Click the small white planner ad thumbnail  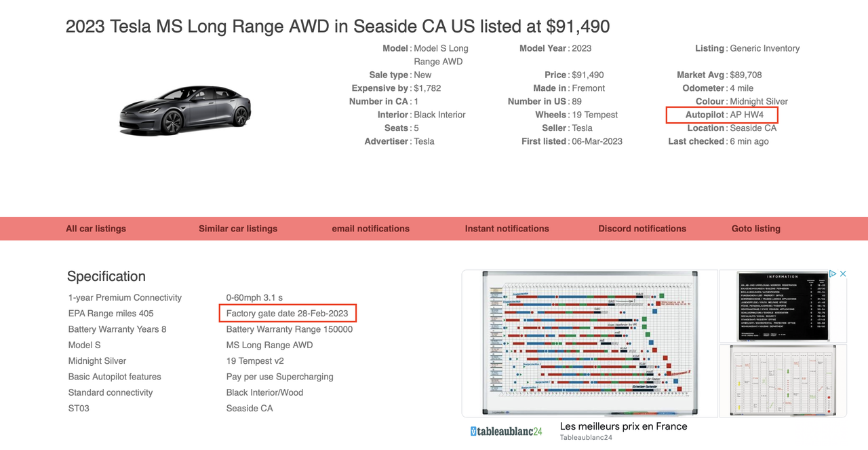783,380
